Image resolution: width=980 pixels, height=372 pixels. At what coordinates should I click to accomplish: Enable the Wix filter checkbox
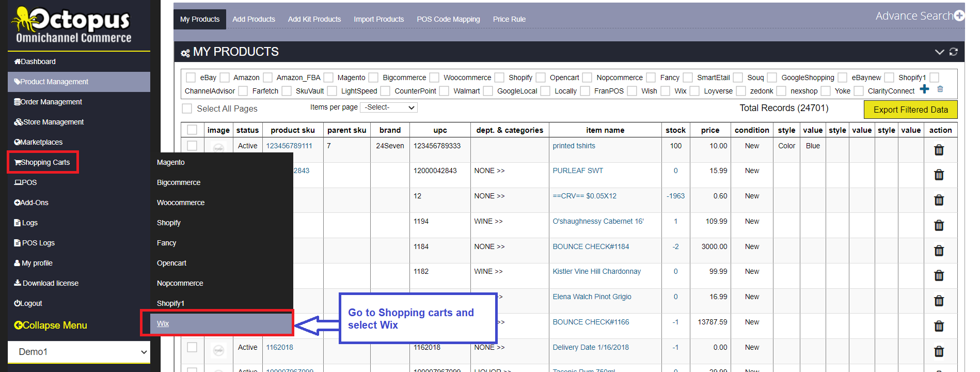pyautogui.click(x=666, y=91)
